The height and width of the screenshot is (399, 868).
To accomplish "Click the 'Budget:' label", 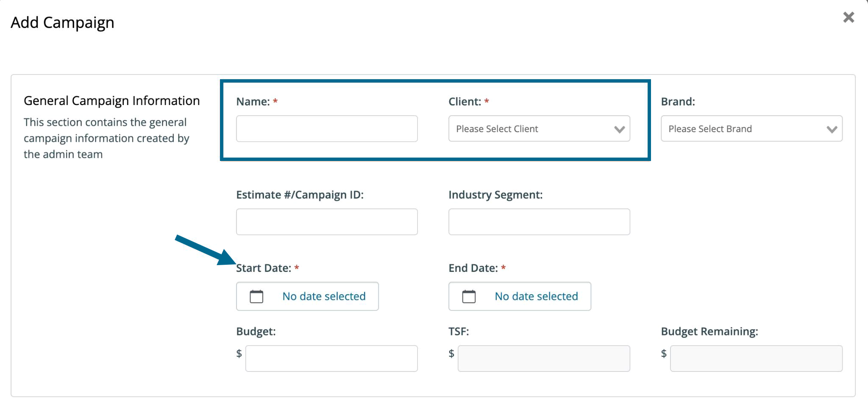I will [x=256, y=332].
